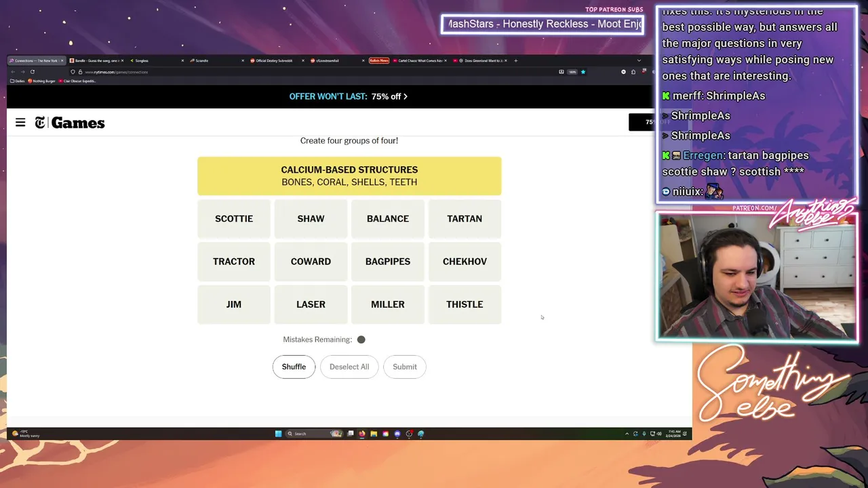The width and height of the screenshot is (868, 488).
Task: Open the Dailies bookmark folder
Action: pyautogui.click(x=18, y=81)
